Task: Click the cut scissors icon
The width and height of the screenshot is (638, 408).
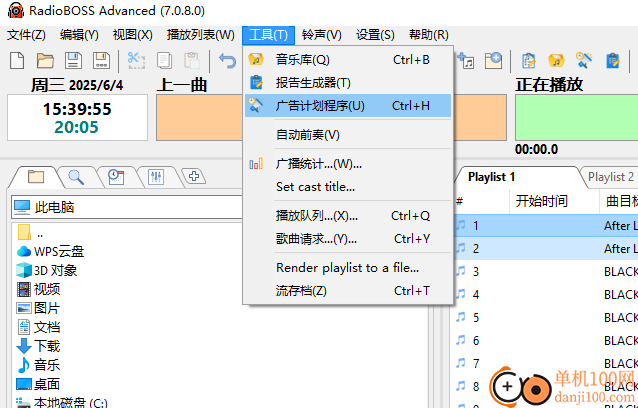Action: (136, 61)
